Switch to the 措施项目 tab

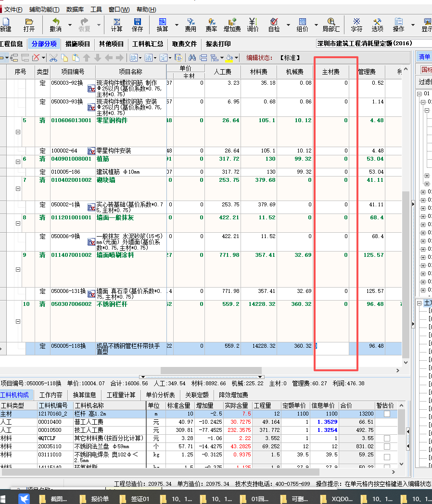click(78, 44)
